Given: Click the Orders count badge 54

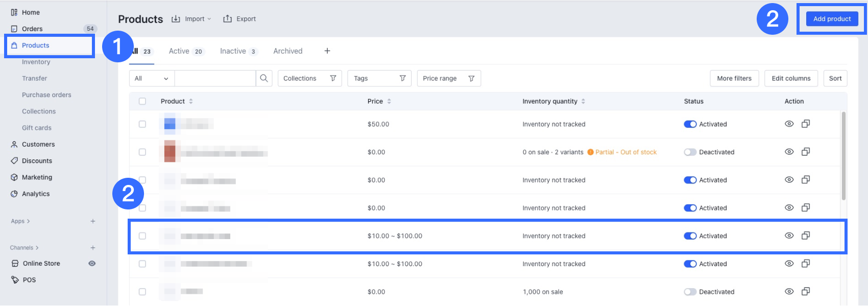Looking at the screenshot, I should pos(90,29).
